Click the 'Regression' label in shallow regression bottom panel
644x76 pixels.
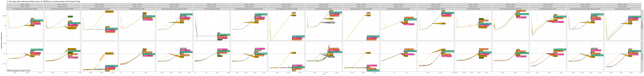point(109,53)
